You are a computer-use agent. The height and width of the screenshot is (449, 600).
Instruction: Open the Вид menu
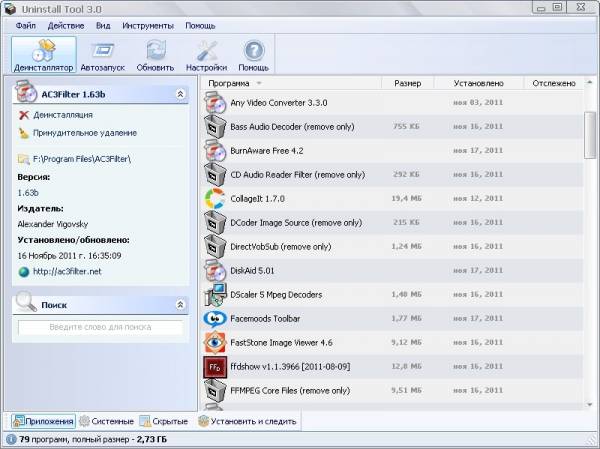(x=103, y=26)
